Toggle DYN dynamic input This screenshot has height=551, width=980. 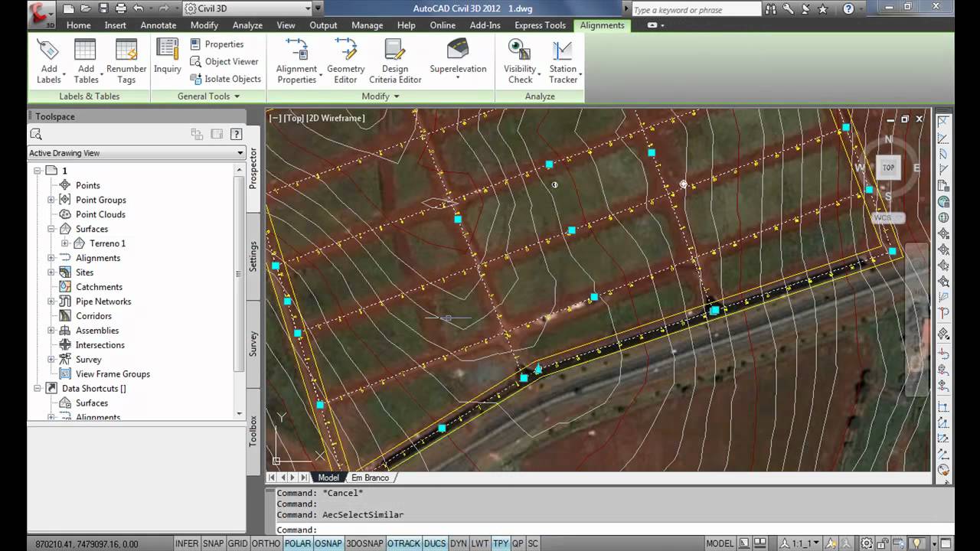459,543
